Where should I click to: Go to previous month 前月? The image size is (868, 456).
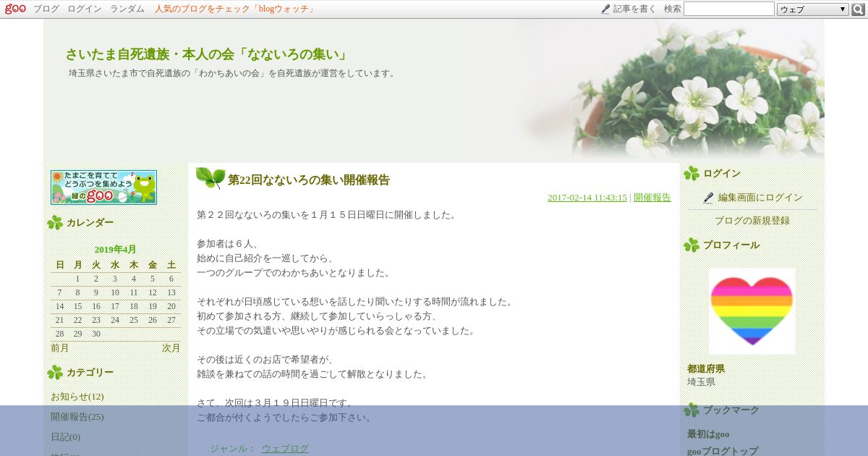click(60, 348)
